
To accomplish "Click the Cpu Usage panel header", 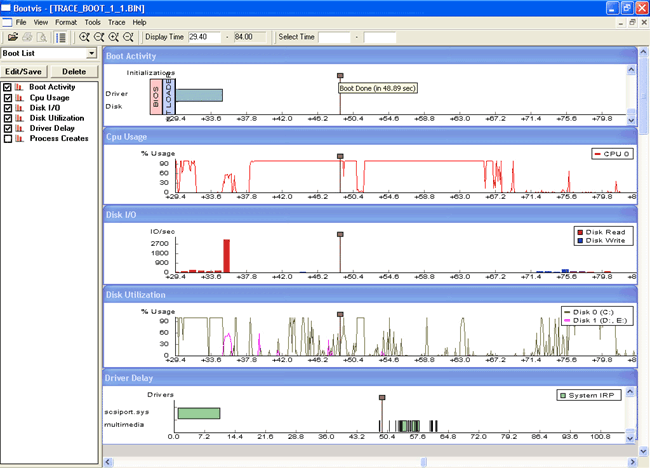I will pyautogui.click(x=370, y=136).
